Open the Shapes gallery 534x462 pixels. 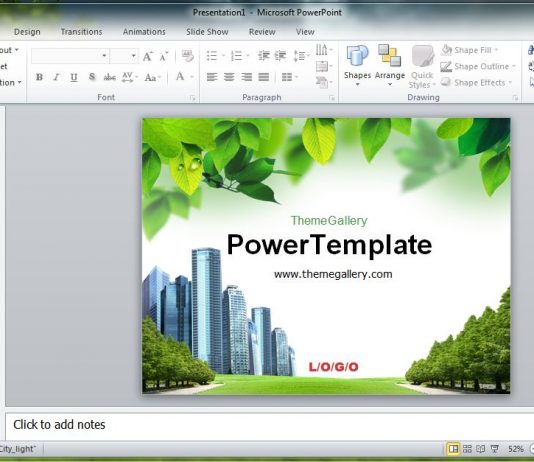[x=357, y=65]
